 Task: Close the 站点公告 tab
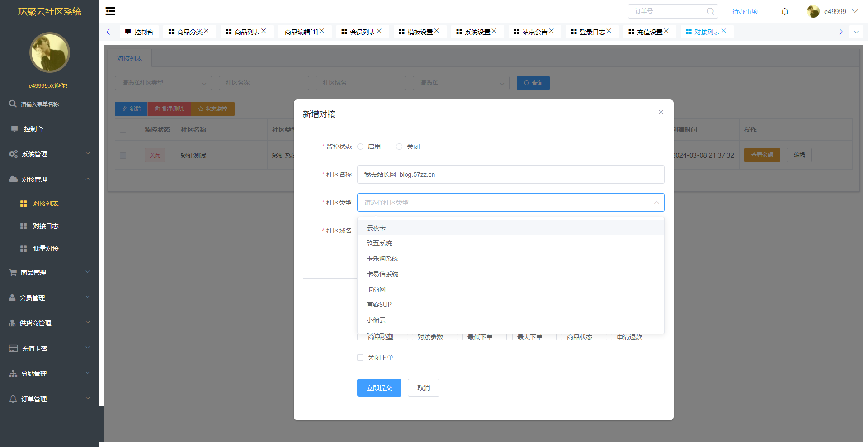click(552, 31)
